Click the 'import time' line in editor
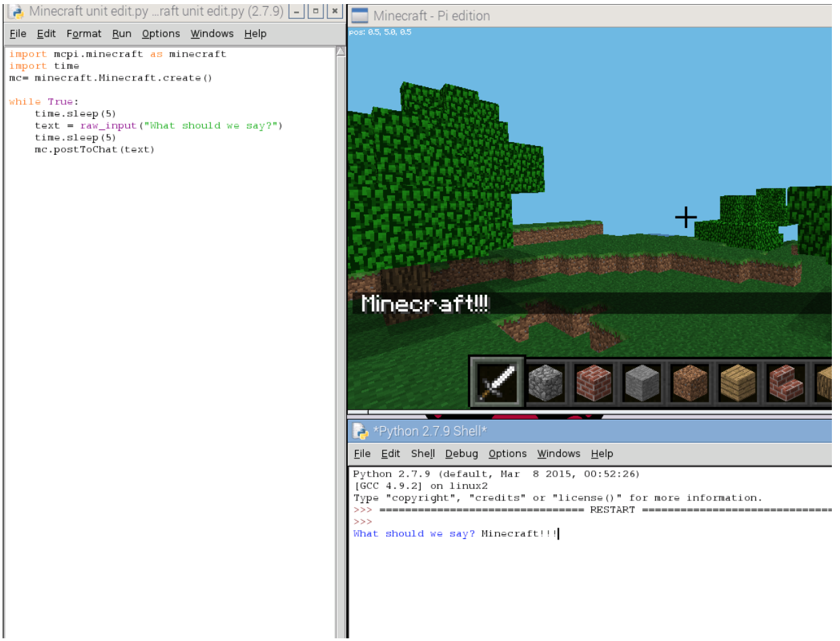The width and height of the screenshot is (840, 641). [x=44, y=66]
